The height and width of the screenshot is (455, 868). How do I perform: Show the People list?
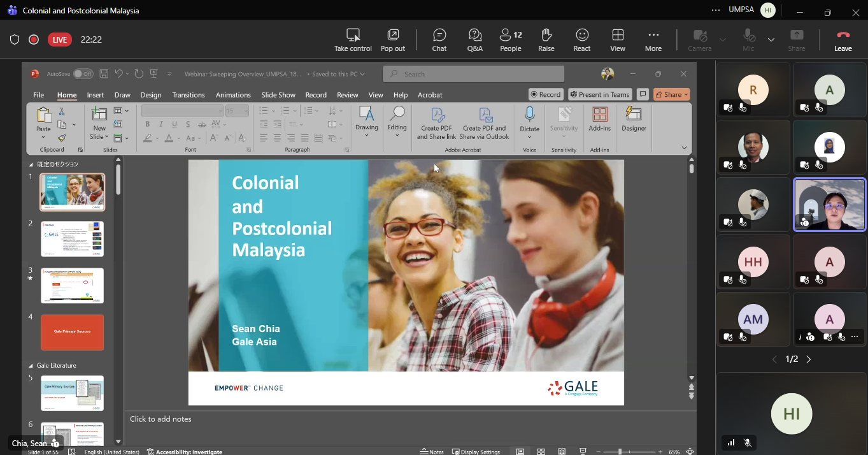pos(511,40)
